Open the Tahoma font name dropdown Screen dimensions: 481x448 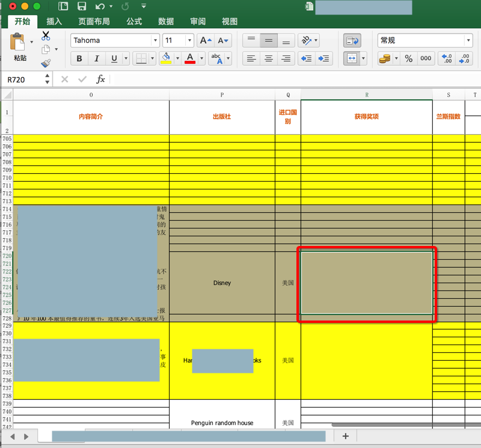(155, 41)
